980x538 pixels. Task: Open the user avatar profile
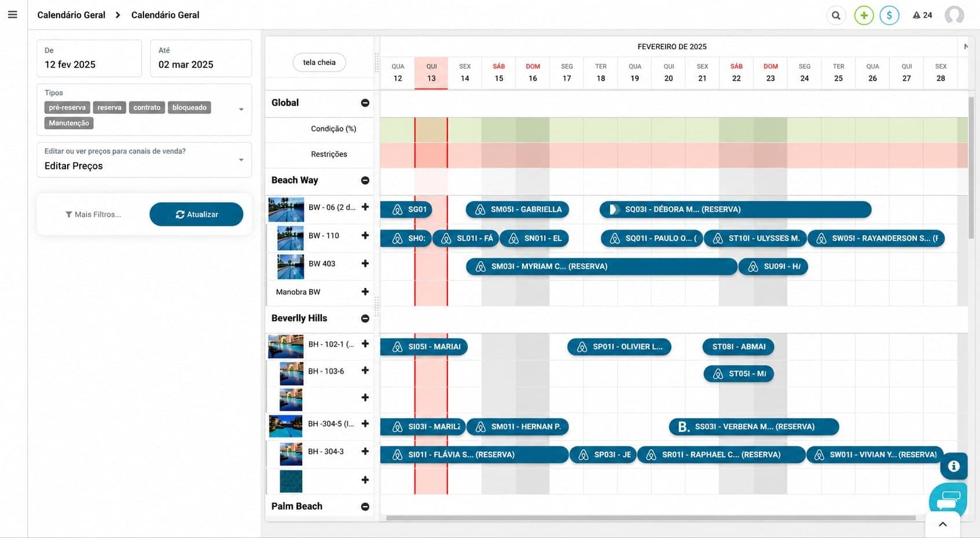pyautogui.click(x=954, y=15)
